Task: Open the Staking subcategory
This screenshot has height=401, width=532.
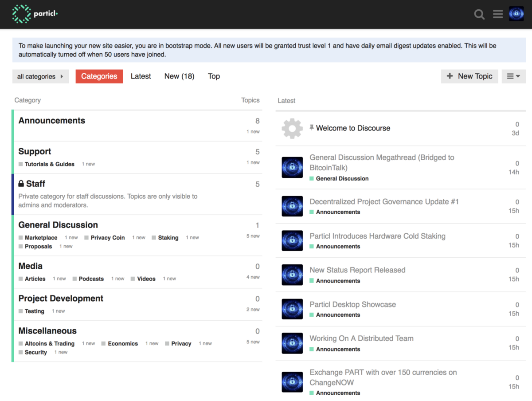Action: [x=168, y=238]
